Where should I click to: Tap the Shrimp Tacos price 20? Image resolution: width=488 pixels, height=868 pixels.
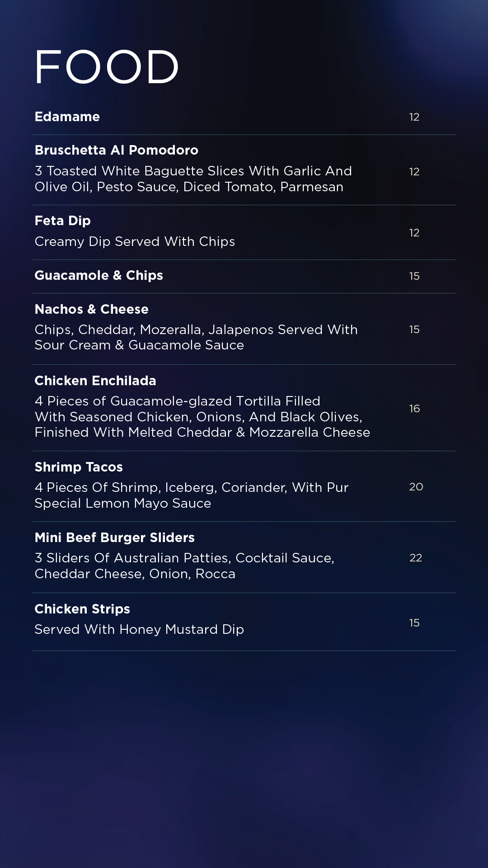click(x=416, y=487)
